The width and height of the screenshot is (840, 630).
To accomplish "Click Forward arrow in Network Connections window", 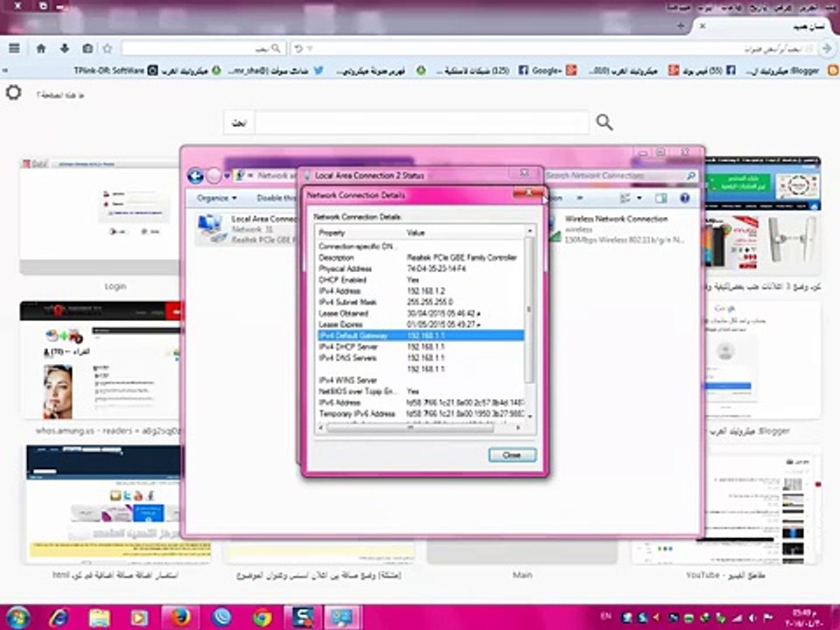I will [213, 176].
